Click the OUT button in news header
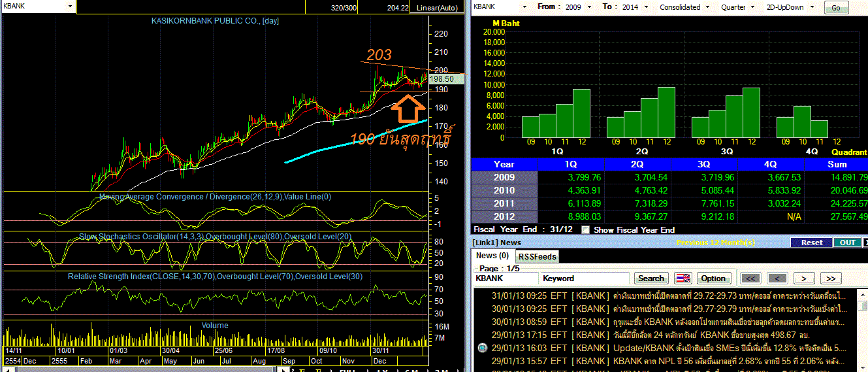The width and height of the screenshot is (868, 372). (x=847, y=243)
